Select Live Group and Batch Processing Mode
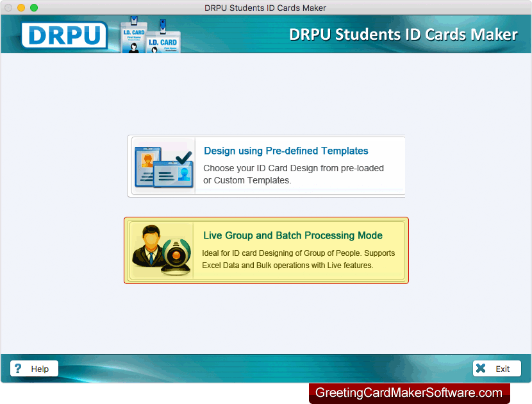 coord(267,251)
